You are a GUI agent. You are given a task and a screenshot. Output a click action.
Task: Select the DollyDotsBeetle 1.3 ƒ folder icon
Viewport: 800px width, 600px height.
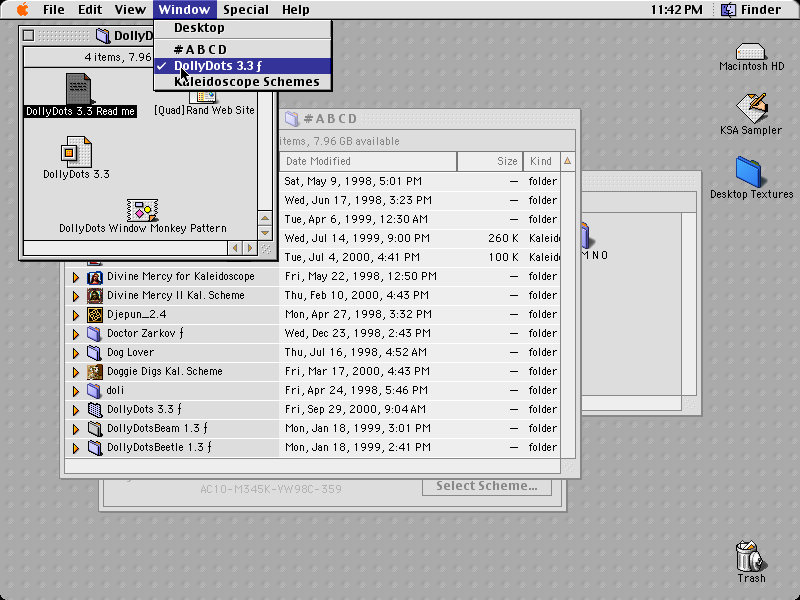tap(94, 447)
